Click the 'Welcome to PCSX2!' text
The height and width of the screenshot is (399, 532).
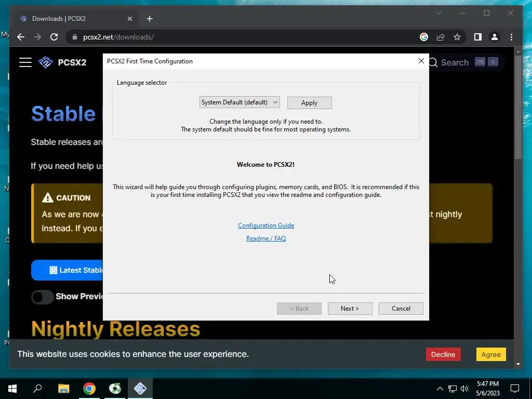click(x=265, y=165)
